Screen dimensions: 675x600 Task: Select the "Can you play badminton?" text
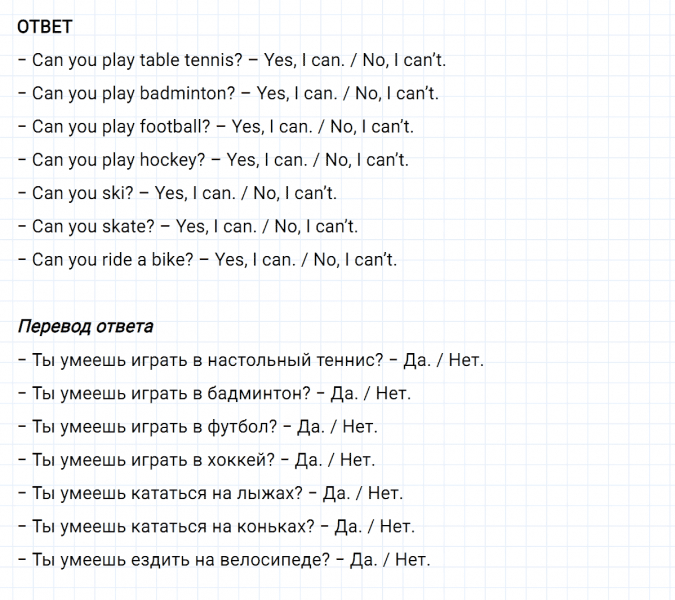(x=133, y=94)
